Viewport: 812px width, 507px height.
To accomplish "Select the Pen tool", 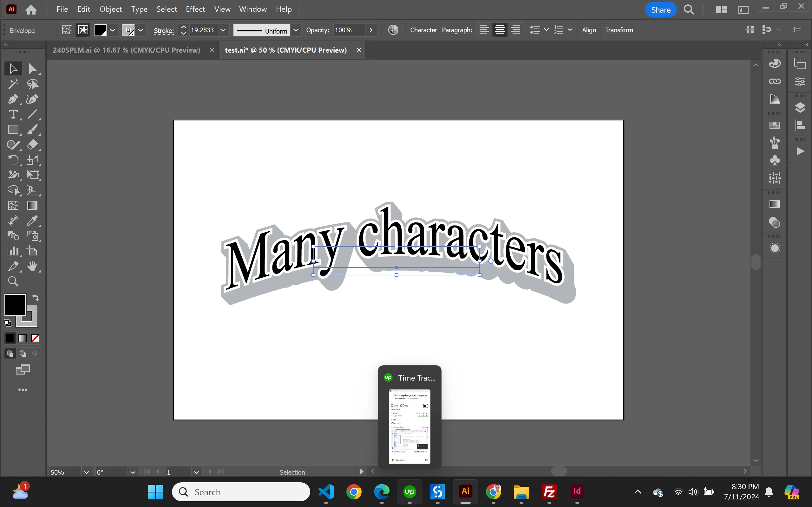I will pos(13,99).
